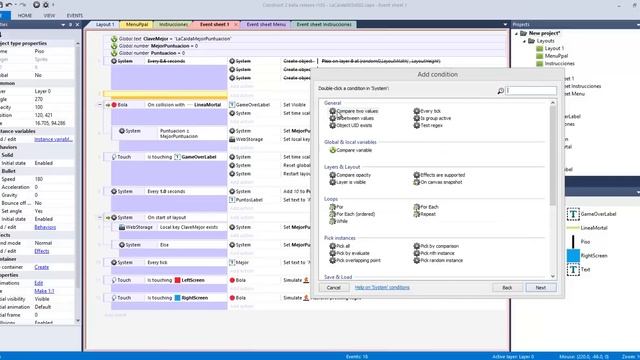Focus the condition search field

coord(531,91)
